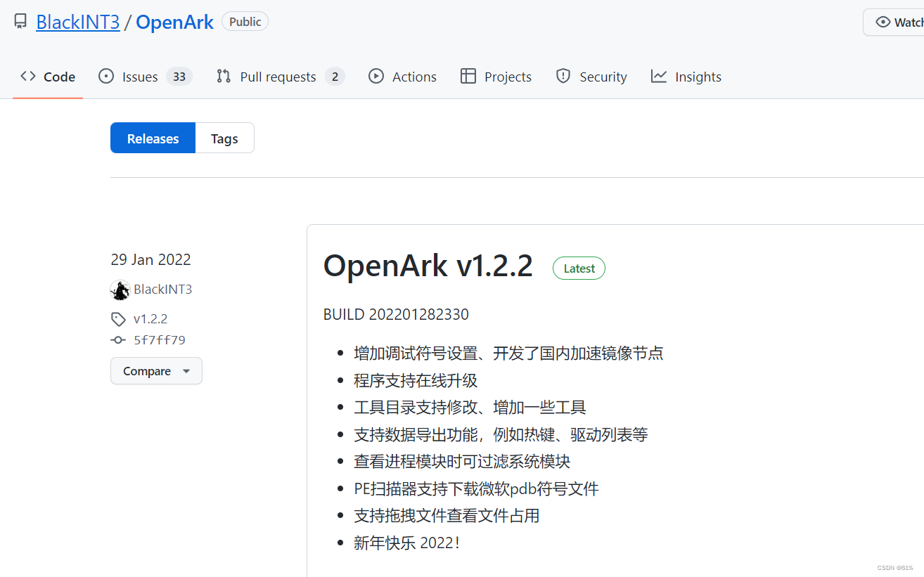Click the Code tab angle-brackets icon
The width and height of the screenshot is (924, 577).
point(28,77)
